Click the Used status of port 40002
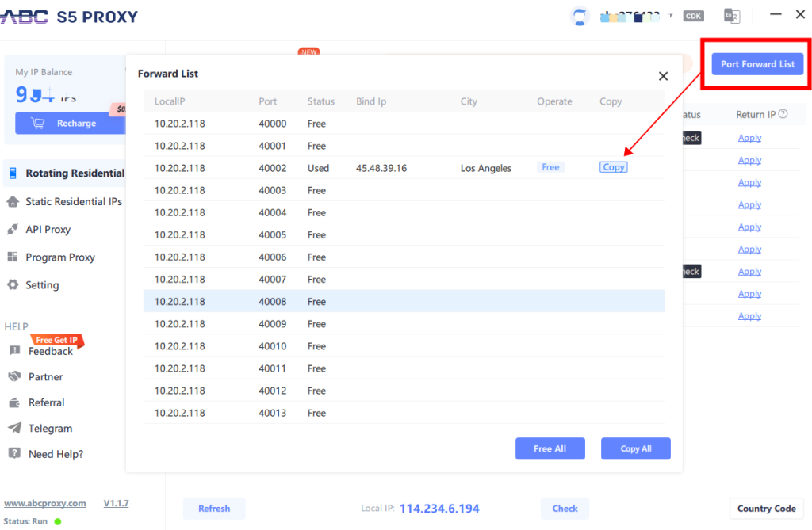The height and width of the screenshot is (530, 812). pos(318,168)
